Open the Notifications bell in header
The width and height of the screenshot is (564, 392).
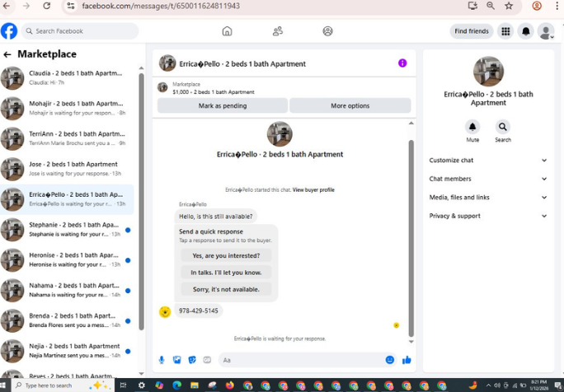point(525,31)
